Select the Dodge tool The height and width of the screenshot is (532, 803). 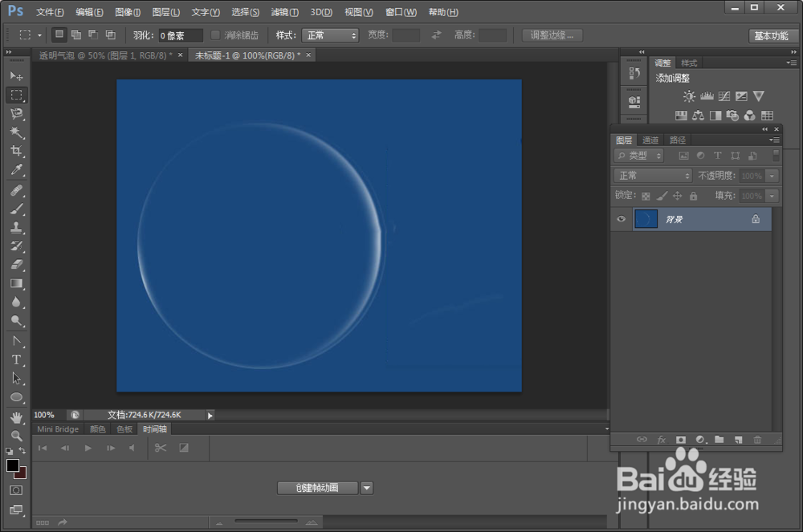(16, 321)
